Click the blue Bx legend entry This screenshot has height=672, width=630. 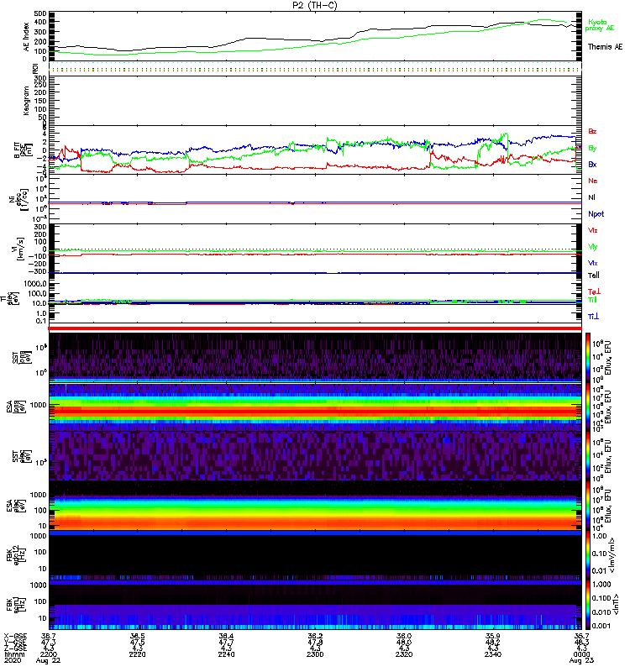coord(593,165)
